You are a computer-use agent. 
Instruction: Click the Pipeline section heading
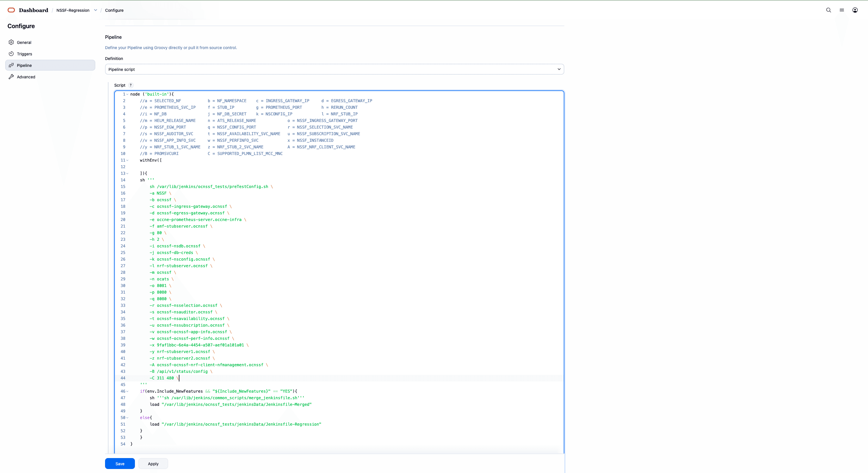[113, 37]
